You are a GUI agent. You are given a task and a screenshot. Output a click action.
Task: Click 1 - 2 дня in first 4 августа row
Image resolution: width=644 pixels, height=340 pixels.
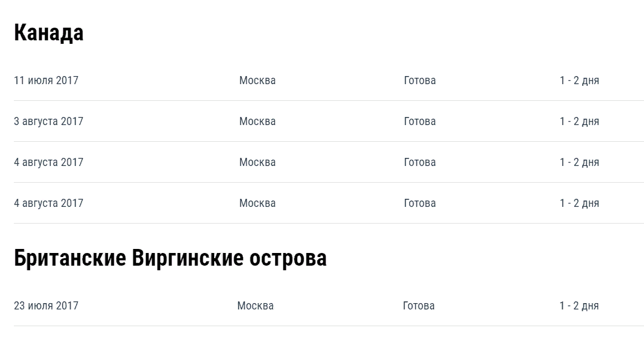pyautogui.click(x=579, y=163)
